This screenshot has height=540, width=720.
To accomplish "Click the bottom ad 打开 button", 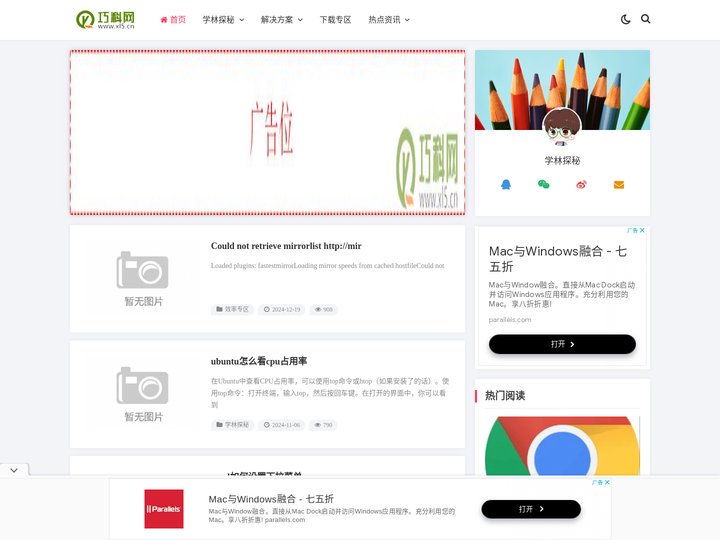I will [531, 509].
